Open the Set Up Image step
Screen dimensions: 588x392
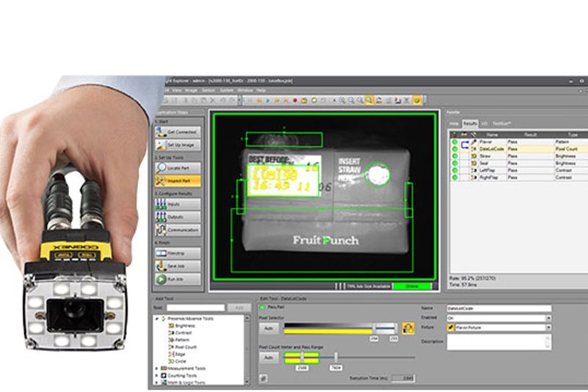tap(178, 145)
